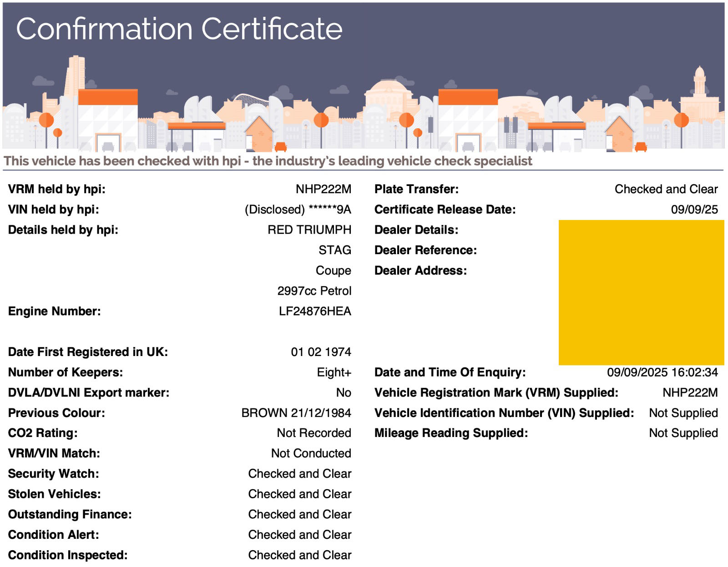Viewport: 728px width, 567px height.
Task: Click the timestamp '09/09/2025 16:02:34'
Action: pos(662,372)
